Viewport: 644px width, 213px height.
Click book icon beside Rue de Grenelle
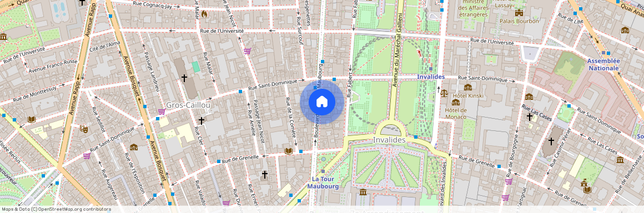[288, 151]
